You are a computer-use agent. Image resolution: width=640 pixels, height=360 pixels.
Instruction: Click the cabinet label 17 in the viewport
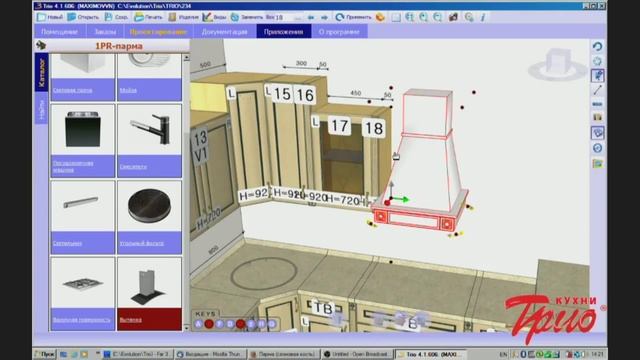[x=339, y=126]
